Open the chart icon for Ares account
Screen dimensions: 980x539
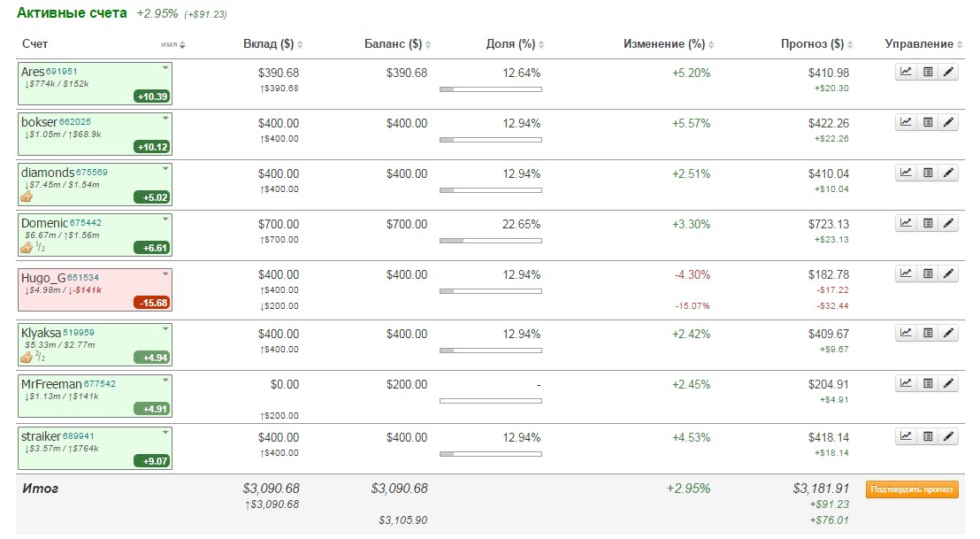coord(906,73)
